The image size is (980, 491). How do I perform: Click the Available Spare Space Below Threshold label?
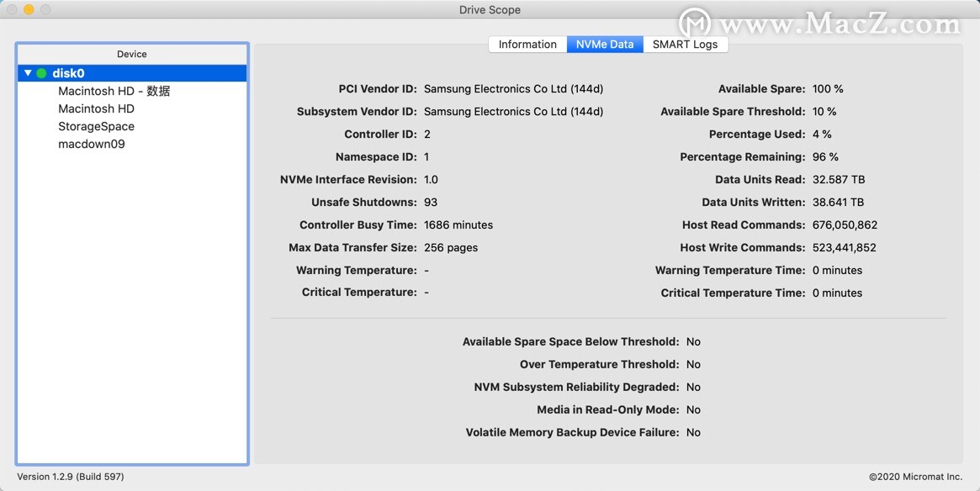point(570,341)
